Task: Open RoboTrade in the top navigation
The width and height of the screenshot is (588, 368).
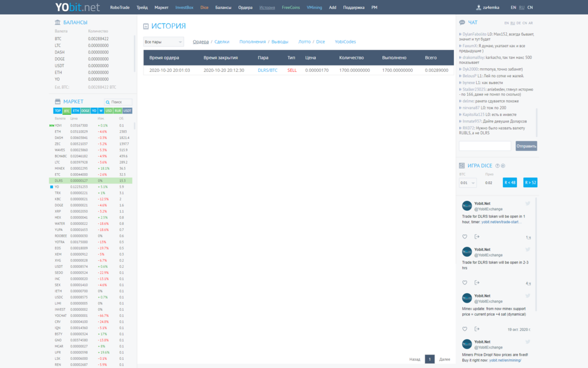Action: 119,8
